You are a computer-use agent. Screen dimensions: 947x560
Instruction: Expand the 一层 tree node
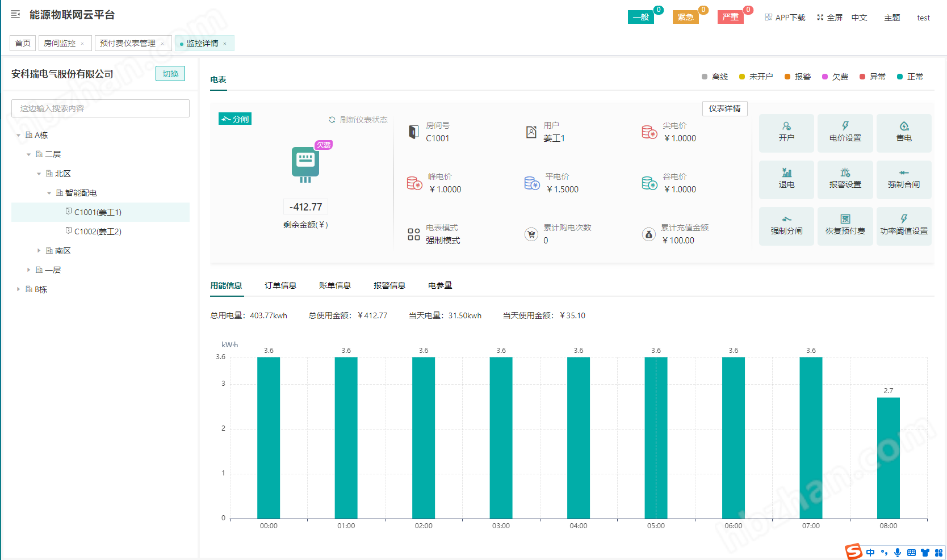[29, 270]
